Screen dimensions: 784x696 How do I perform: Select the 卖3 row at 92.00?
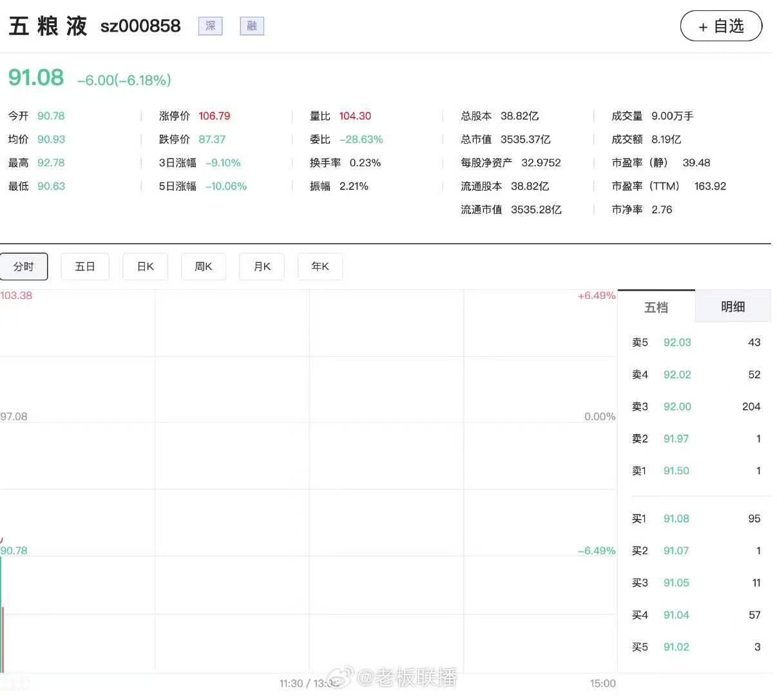[x=696, y=407]
